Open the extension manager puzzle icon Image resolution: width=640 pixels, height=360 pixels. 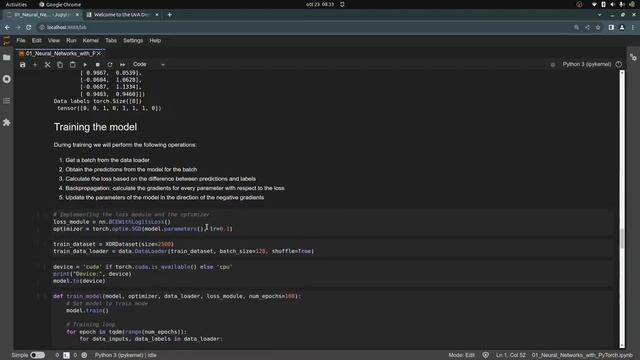pyautogui.click(x=7, y=122)
